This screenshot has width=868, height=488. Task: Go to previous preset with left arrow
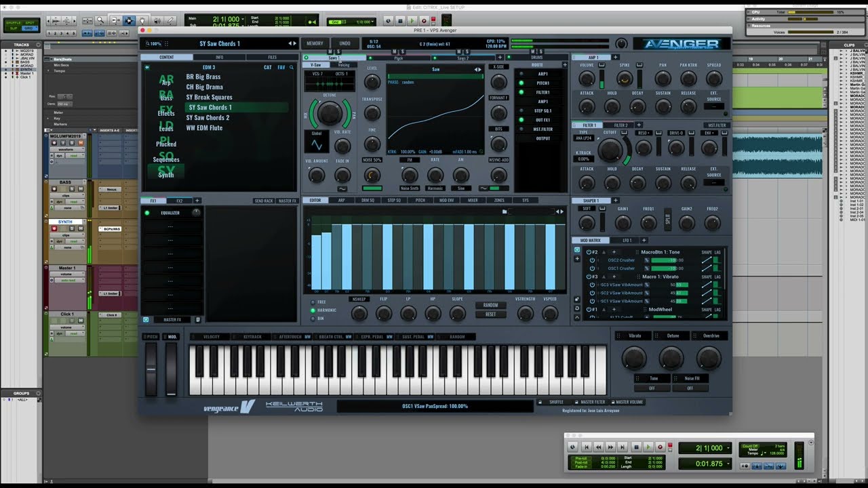pyautogui.click(x=290, y=43)
